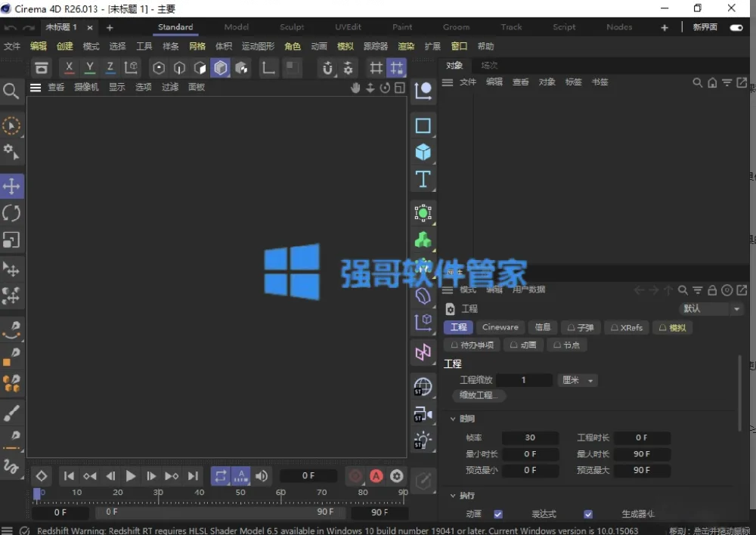Image resolution: width=756 pixels, height=535 pixels.
Task: Switch to UVEdit layout
Action: [x=348, y=27]
